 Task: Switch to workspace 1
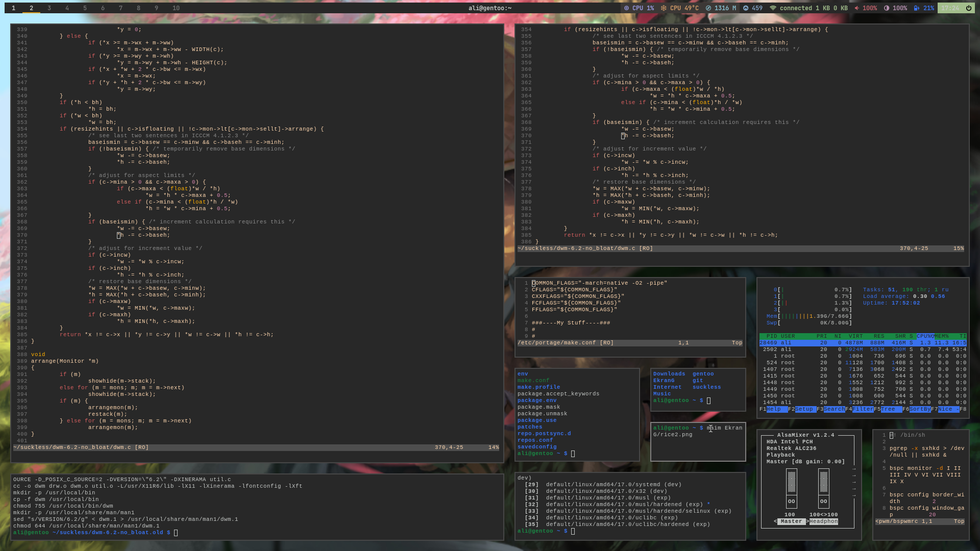coord(14,8)
